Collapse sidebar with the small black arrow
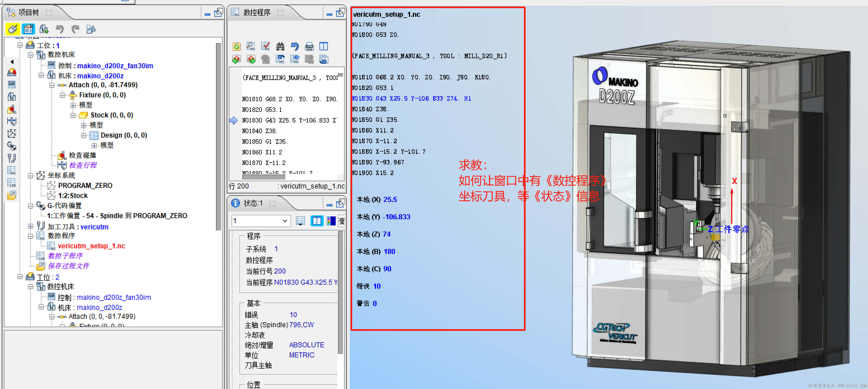Viewport: 868px width, 389px height. (12, 62)
